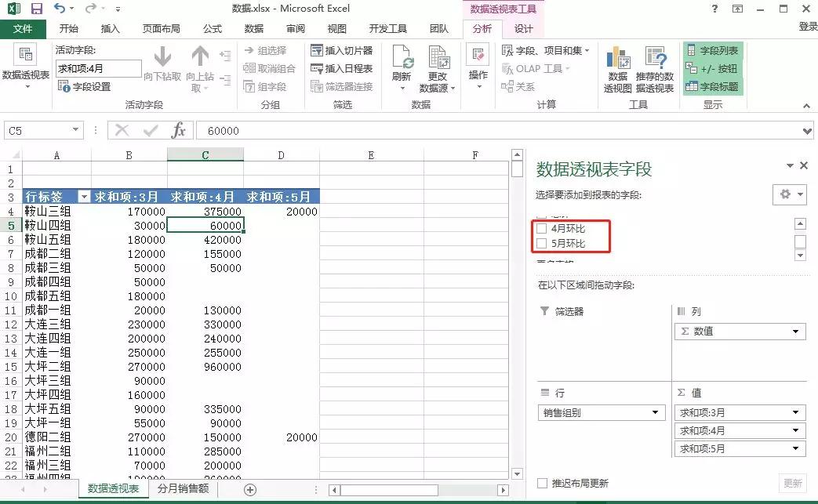Check the 5月环比 field checkbox

click(541, 244)
